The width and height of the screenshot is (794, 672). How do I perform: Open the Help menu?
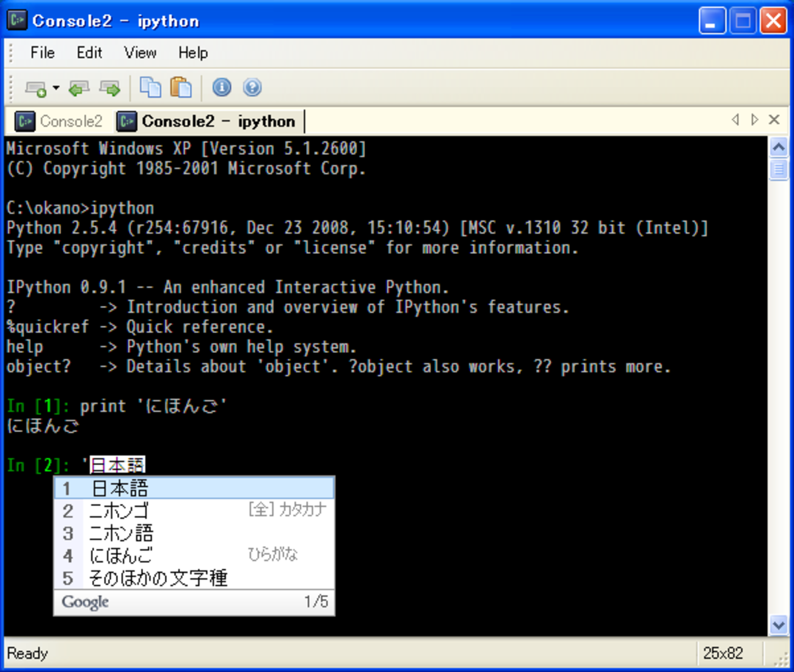tap(193, 53)
